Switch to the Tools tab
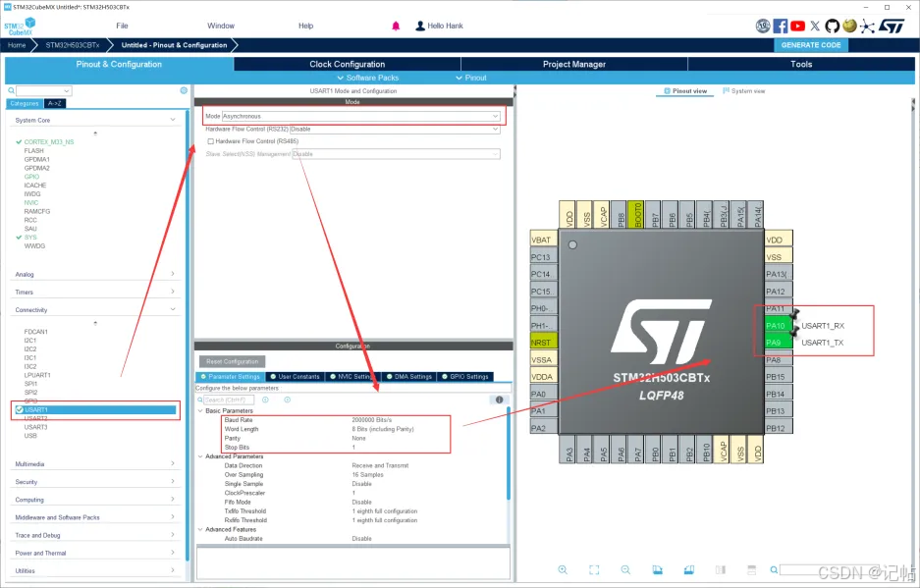Image resolution: width=920 pixels, height=588 pixels. point(801,64)
